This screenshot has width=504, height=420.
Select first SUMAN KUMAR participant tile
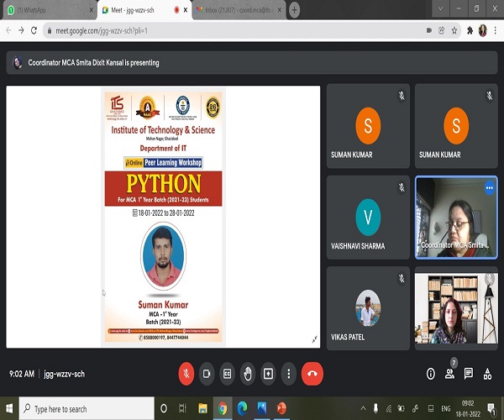coord(368,126)
